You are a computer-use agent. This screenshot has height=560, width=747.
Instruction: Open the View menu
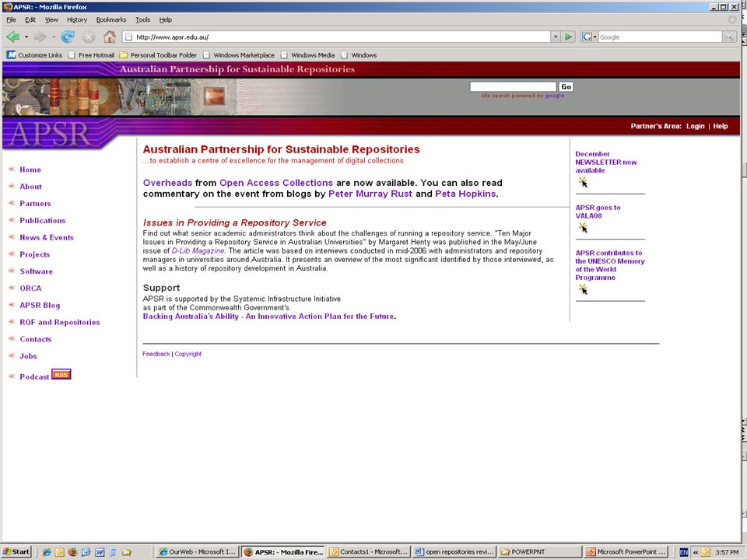51,19
